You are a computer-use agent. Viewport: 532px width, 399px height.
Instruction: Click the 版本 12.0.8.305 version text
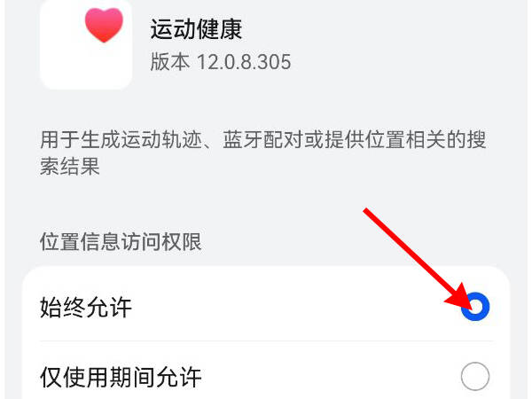click(x=221, y=62)
